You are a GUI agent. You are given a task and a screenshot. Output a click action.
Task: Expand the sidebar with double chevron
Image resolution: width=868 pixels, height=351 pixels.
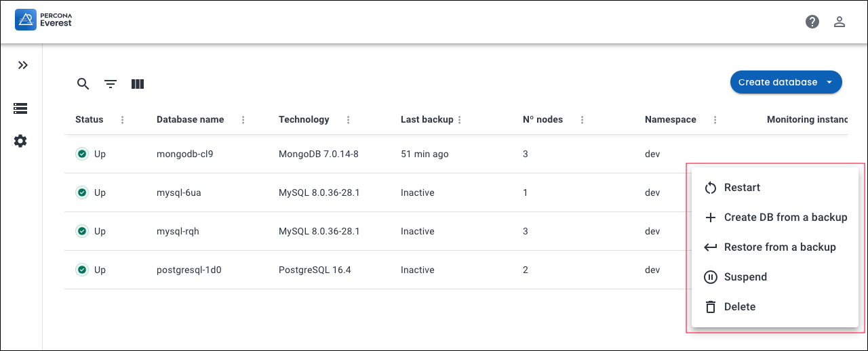point(23,65)
